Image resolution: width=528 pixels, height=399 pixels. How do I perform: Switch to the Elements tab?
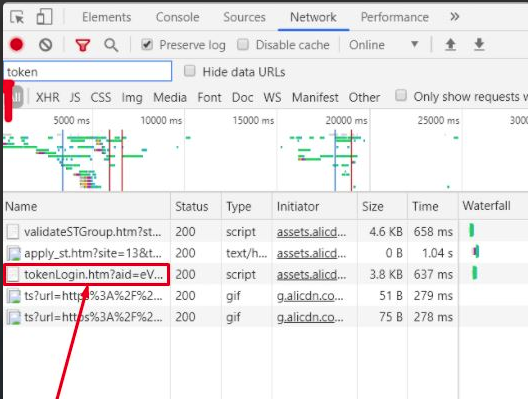(x=106, y=17)
